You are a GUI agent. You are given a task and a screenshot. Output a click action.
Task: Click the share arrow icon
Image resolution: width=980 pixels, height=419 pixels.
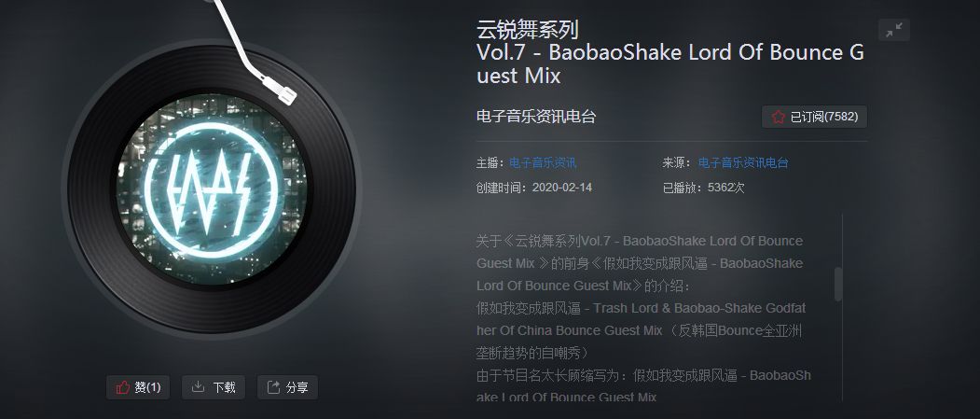(x=273, y=387)
